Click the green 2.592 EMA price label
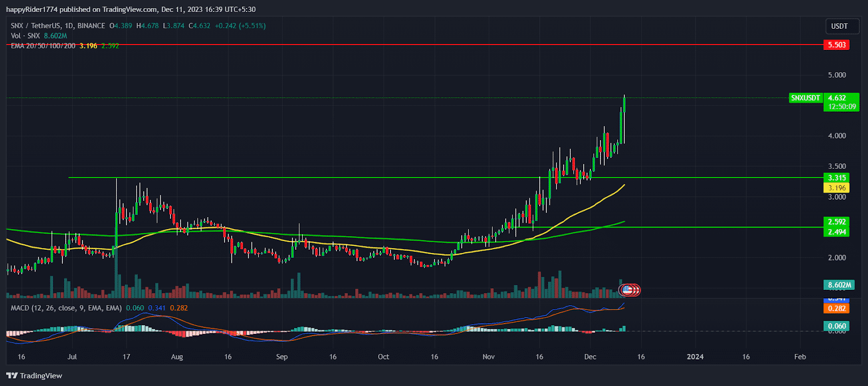868x386 pixels. click(837, 222)
